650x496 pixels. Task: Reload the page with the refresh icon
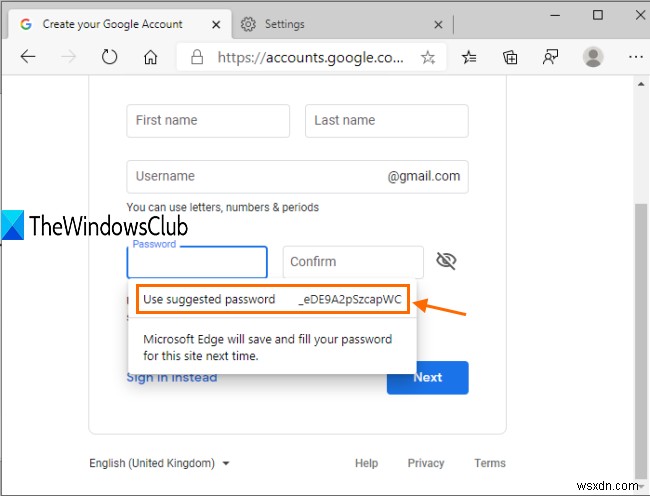click(109, 56)
